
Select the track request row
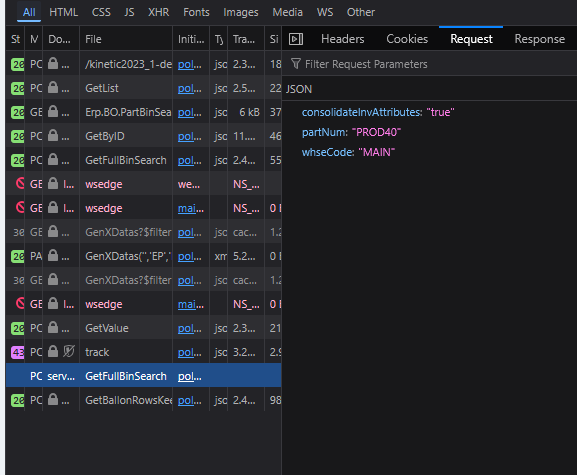(x=144, y=352)
